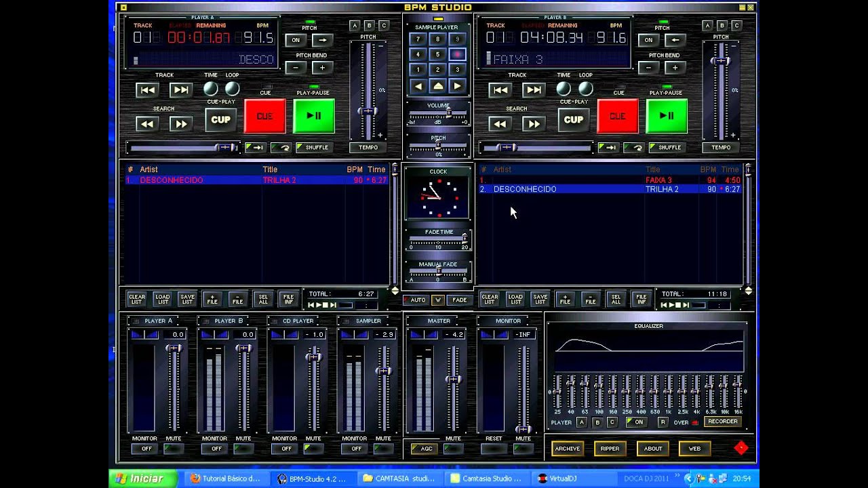
Task: Click the Tempo button on Player A
Action: (368, 147)
